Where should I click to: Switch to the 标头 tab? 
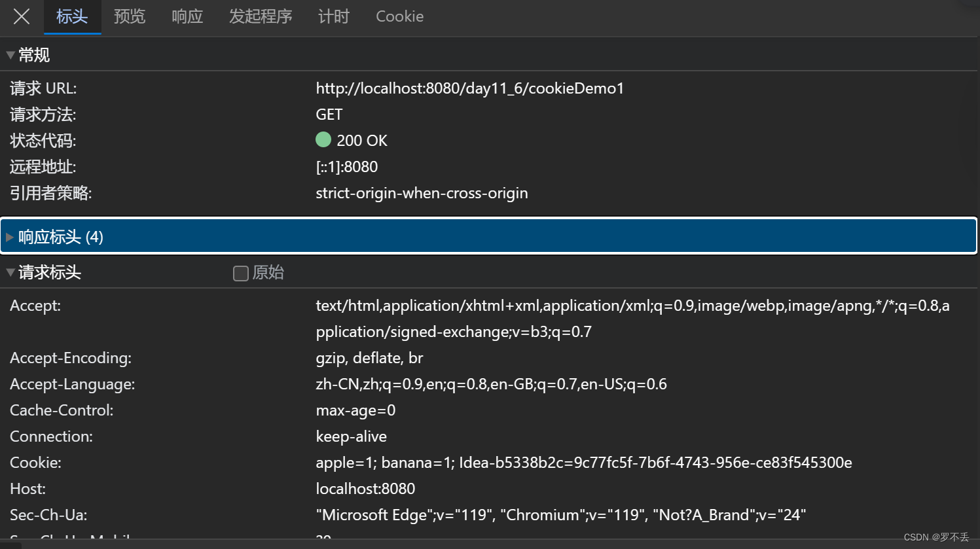[x=72, y=16]
